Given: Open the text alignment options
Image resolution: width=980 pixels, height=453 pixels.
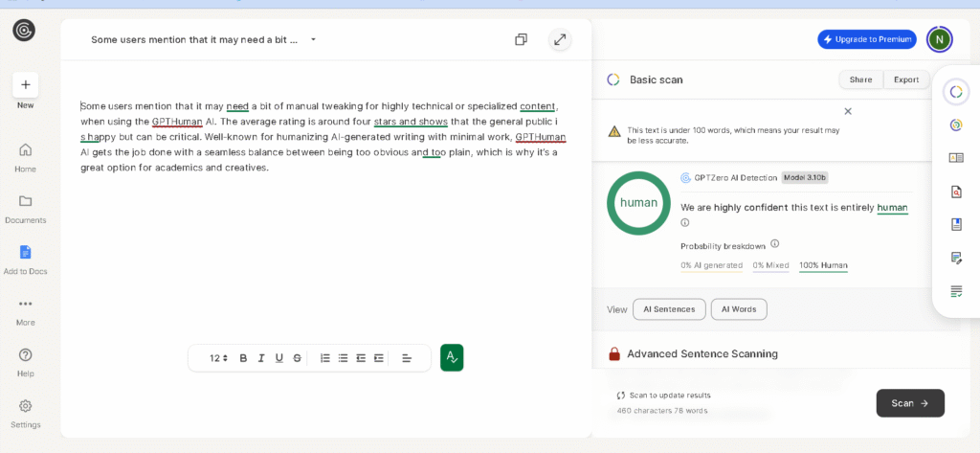Looking at the screenshot, I should 407,358.
